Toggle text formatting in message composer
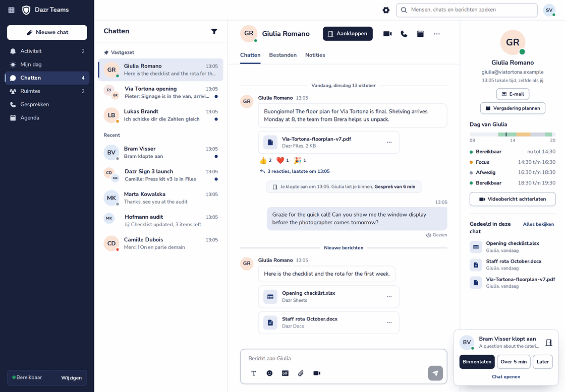The height and width of the screenshot is (392, 565). 254,373
